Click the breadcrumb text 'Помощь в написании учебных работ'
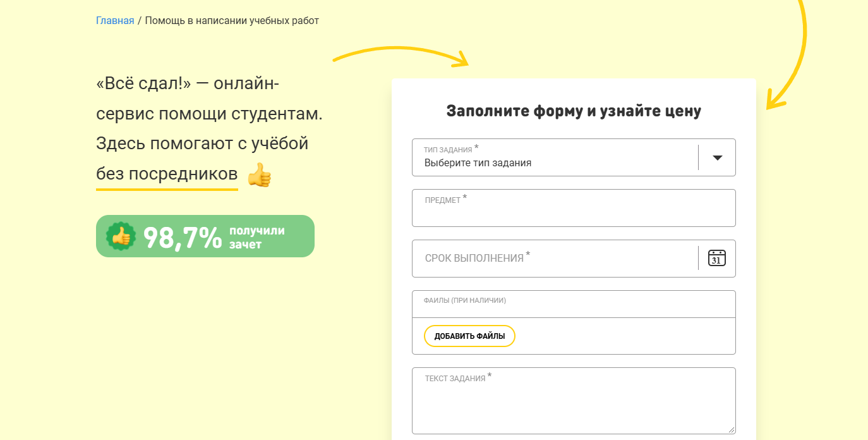Image resolution: width=868 pixels, height=440 pixels. click(x=232, y=21)
